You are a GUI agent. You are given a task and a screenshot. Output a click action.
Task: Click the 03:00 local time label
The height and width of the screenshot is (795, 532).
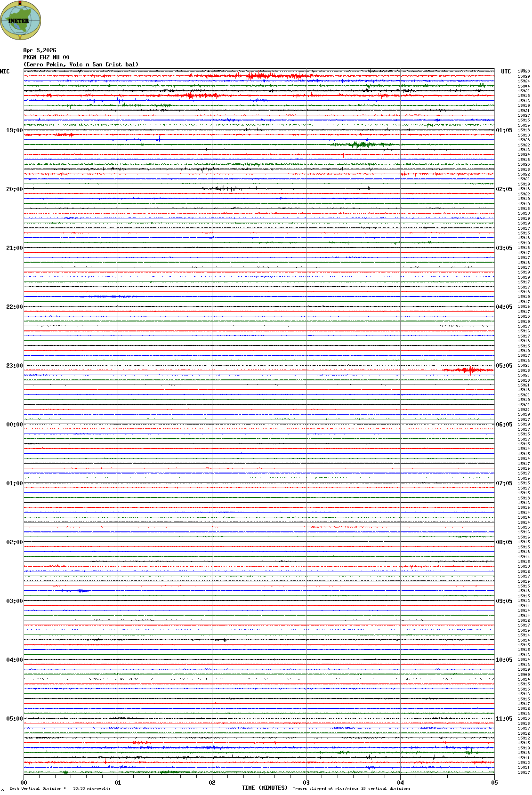tap(14, 601)
